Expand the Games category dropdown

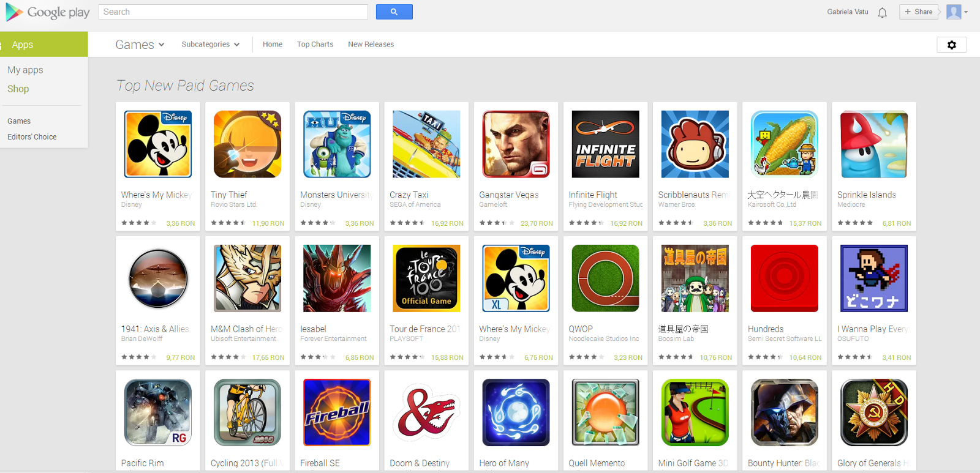pos(140,45)
